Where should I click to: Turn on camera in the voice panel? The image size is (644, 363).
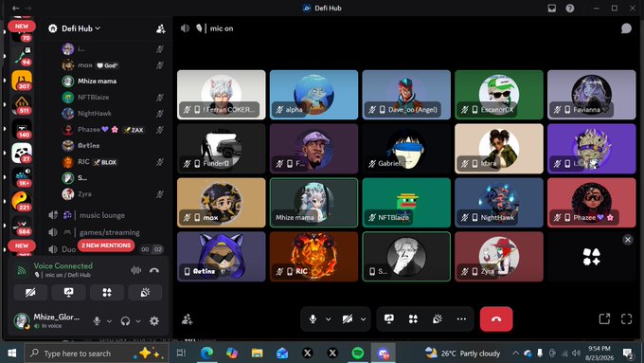(30, 292)
